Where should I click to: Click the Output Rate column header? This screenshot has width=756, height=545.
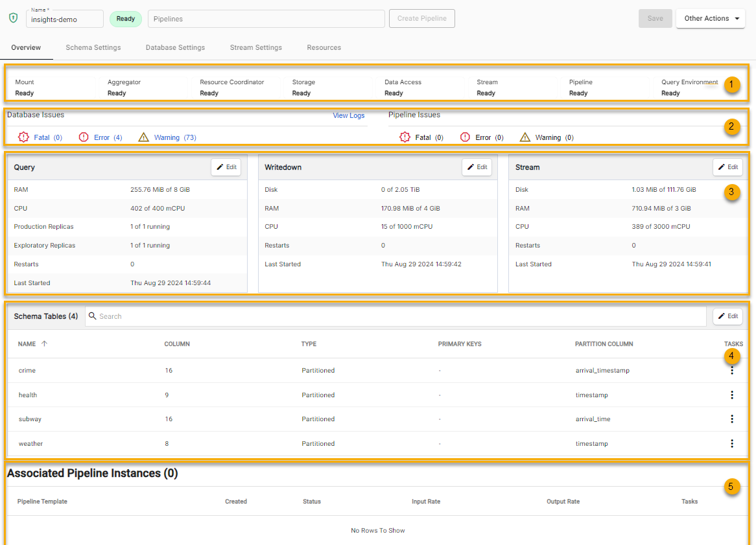pos(563,501)
